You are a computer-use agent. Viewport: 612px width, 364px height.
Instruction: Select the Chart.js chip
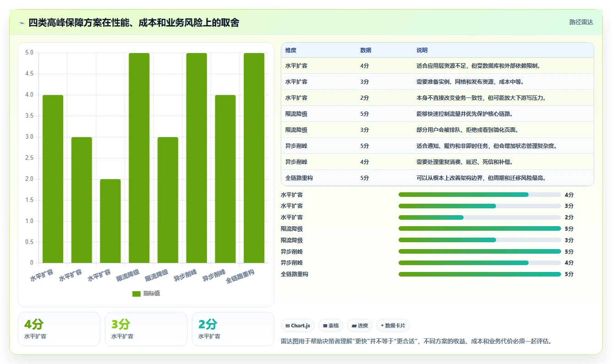(x=298, y=326)
